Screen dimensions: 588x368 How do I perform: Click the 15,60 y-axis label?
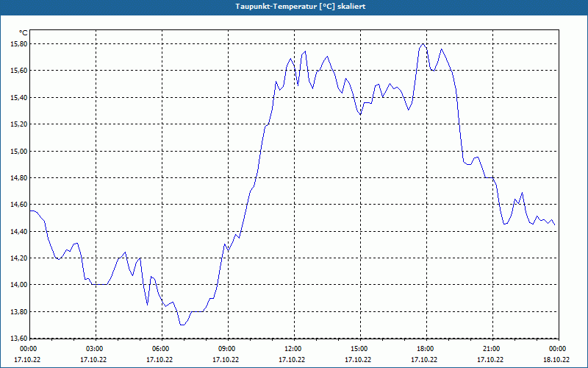tap(18, 71)
